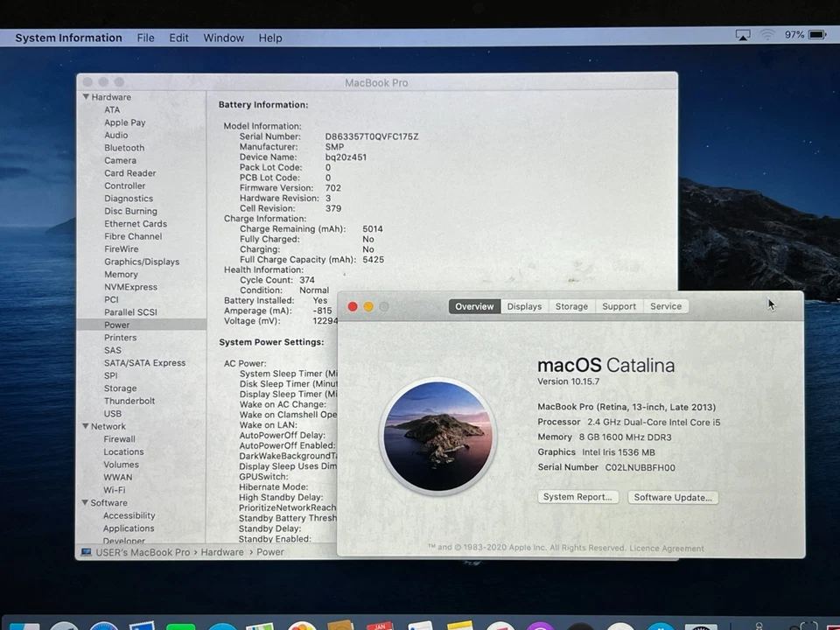Select ATA in the sidebar
This screenshot has width=840, height=630.
112,110
